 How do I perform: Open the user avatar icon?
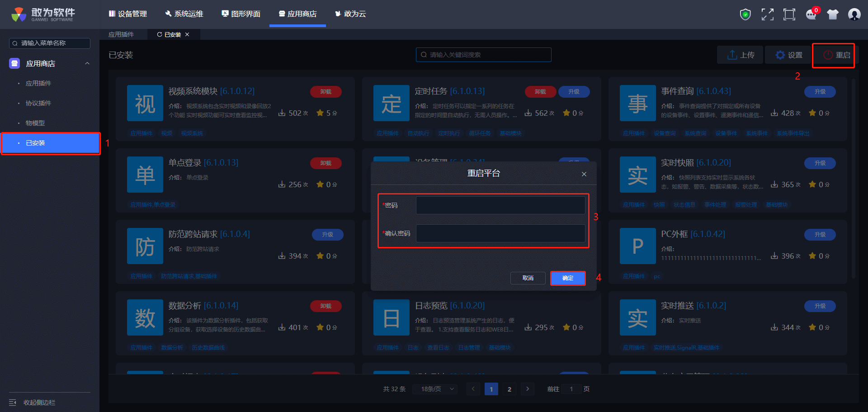click(854, 14)
